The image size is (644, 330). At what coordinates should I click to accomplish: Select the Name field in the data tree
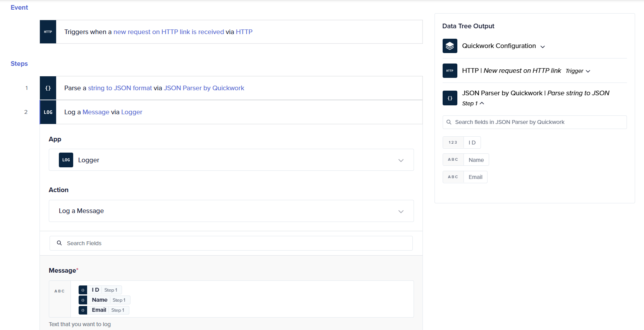pyautogui.click(x=476, y=160)
